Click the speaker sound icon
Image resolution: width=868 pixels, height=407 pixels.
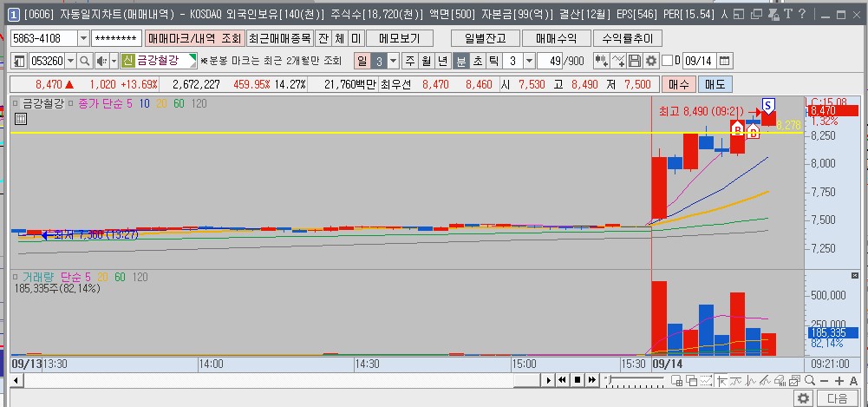pos(101,61)
